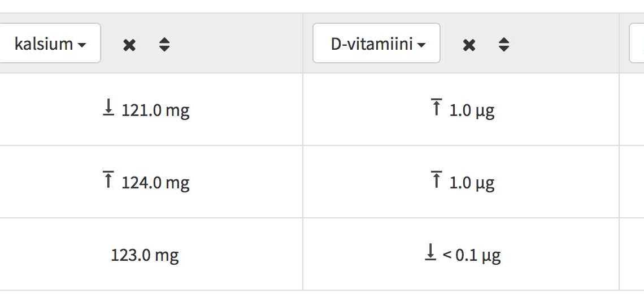Open the D-vitamiini nutrient dropdown
Image resolution: width=644 pixels, height=301 pixels.
[x=377, y=43]
